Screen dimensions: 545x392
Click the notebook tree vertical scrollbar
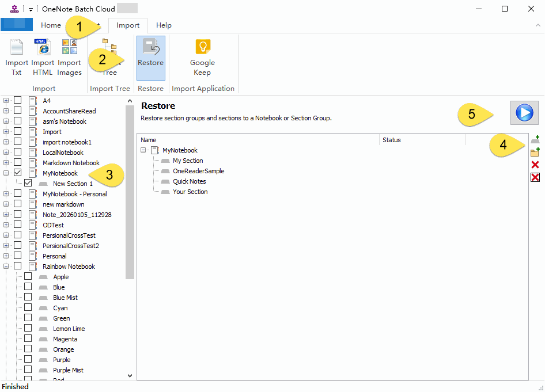[130, 190]
